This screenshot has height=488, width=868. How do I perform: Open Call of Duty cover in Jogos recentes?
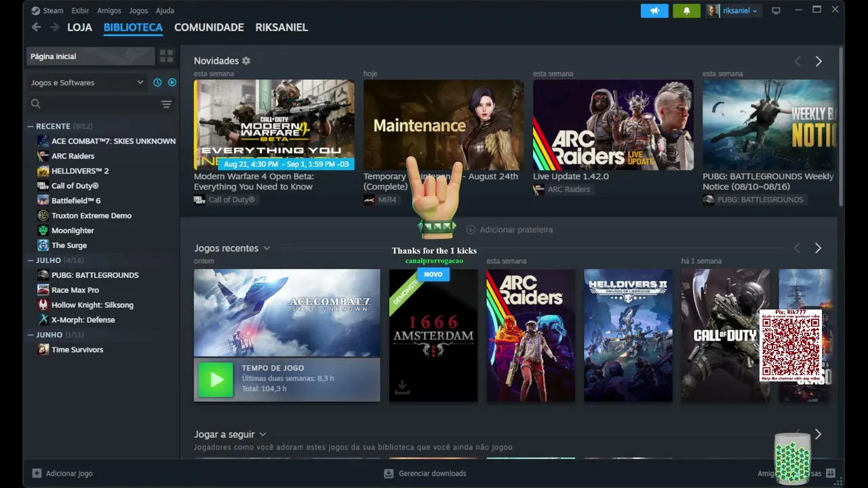725,335
